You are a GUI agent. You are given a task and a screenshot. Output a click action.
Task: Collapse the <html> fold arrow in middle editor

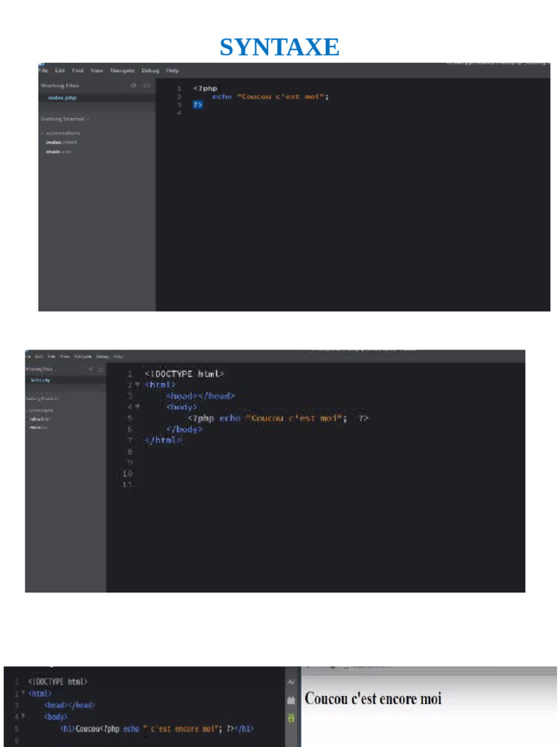click(138, 384)
